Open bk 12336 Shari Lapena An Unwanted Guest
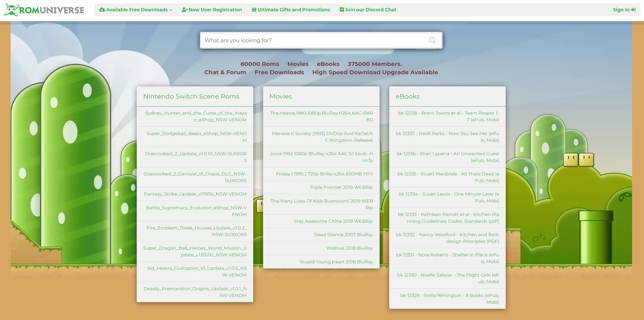This screenshot has width=644, height=320. pyautogui.click(x=447, y=157)
